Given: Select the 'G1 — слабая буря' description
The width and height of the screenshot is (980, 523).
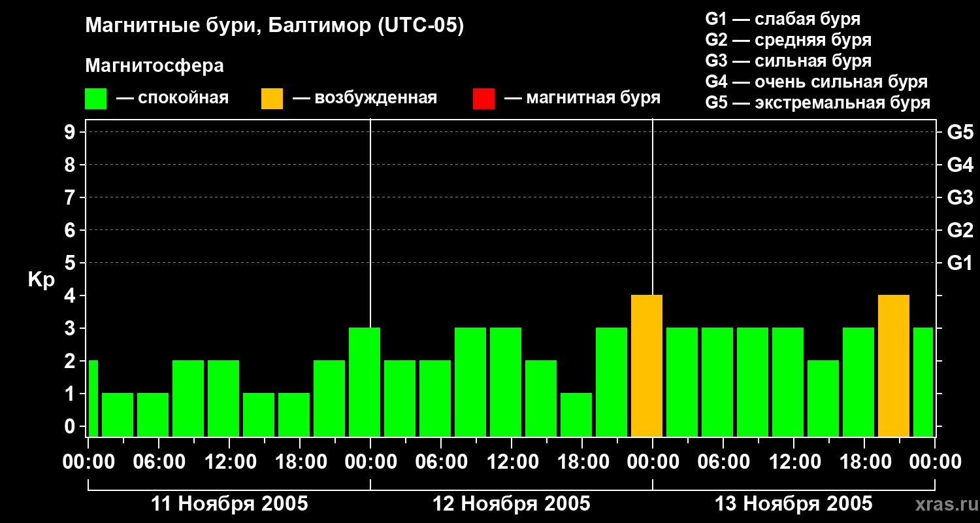Looking at the screenshot, I should click(x=783, y=19).
